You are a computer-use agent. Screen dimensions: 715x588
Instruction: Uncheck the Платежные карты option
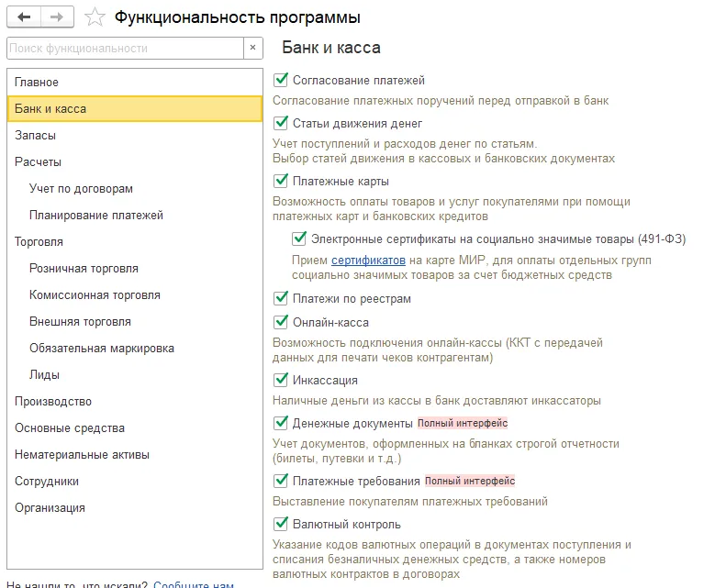282,181
